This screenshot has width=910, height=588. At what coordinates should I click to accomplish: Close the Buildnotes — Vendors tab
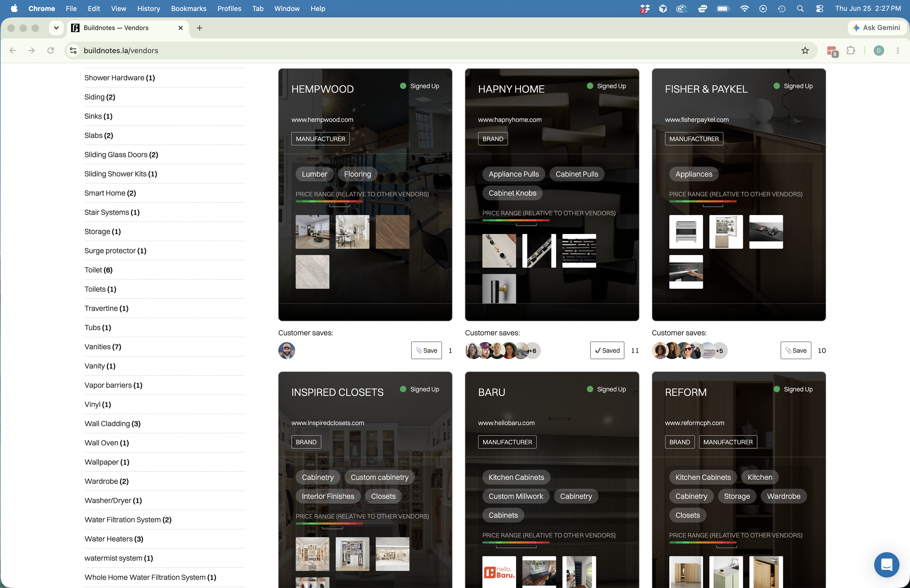click(x=181, y=28)
